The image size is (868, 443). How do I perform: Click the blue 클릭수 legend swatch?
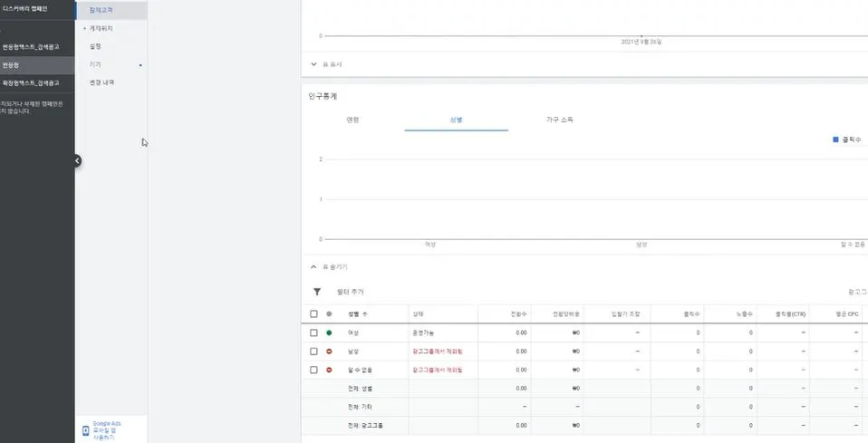click(x=836, y=140)
